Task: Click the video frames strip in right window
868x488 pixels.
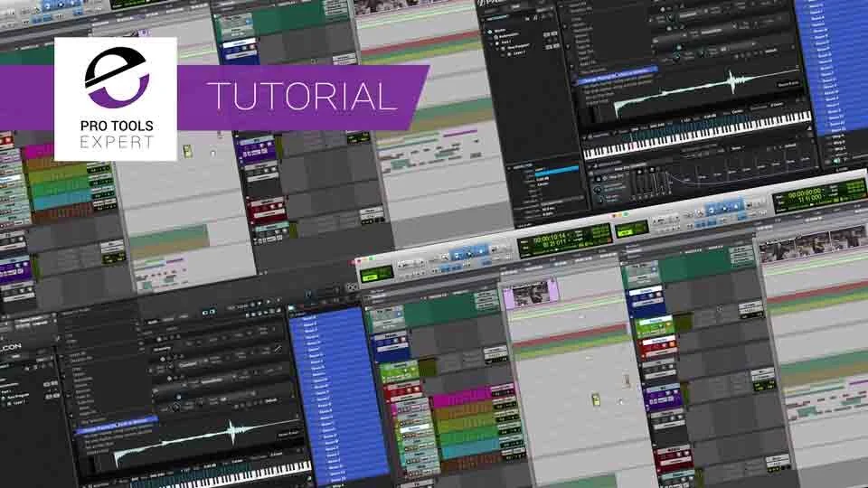Action: pyautogui.click(x=813, y=243)
